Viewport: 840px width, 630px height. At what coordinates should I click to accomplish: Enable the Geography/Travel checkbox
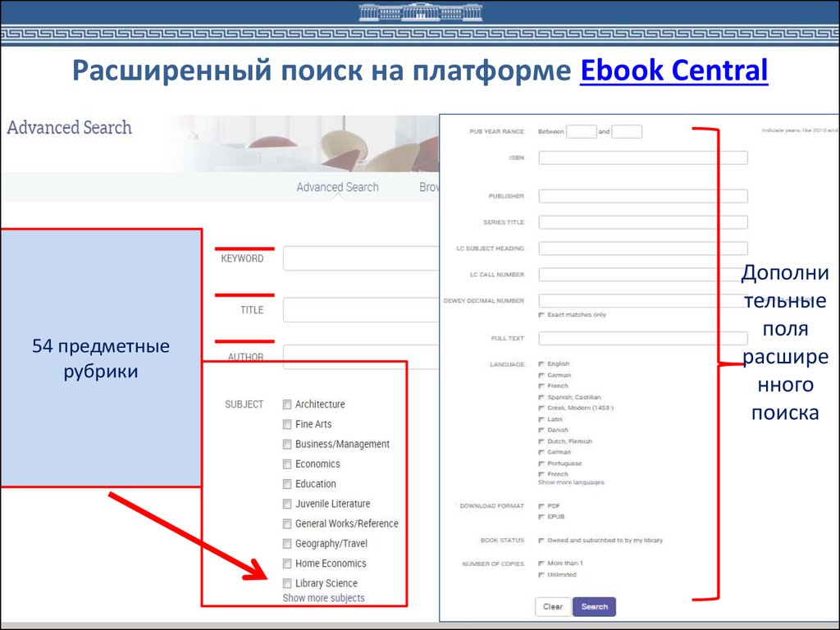(x=287, y=543)
